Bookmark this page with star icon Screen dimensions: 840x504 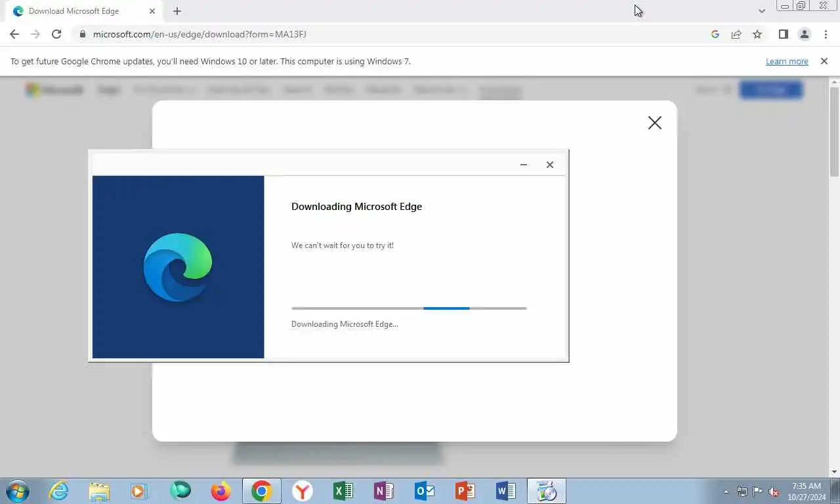pyautogui.click(x=757, y=34)
